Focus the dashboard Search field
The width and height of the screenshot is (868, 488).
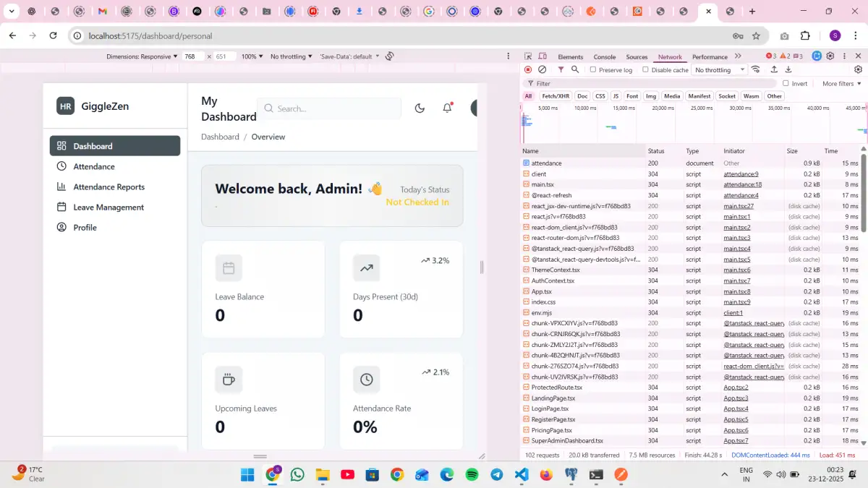329,108
